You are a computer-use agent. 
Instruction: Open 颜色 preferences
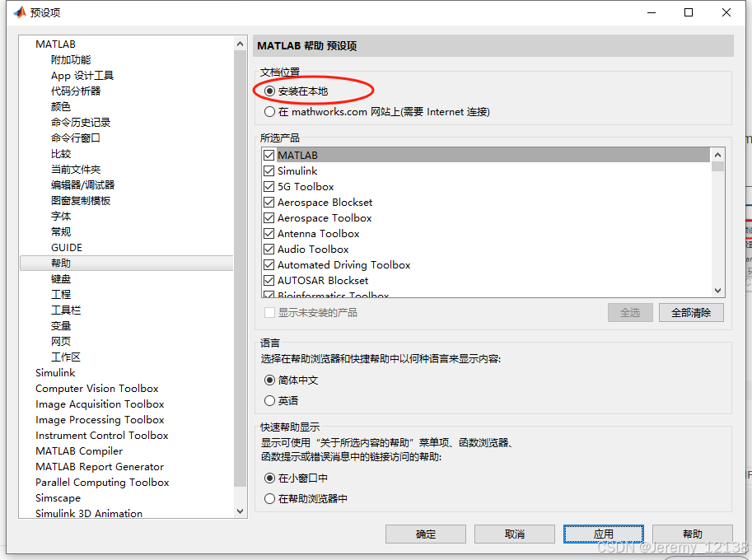click(x=61, y=107)
